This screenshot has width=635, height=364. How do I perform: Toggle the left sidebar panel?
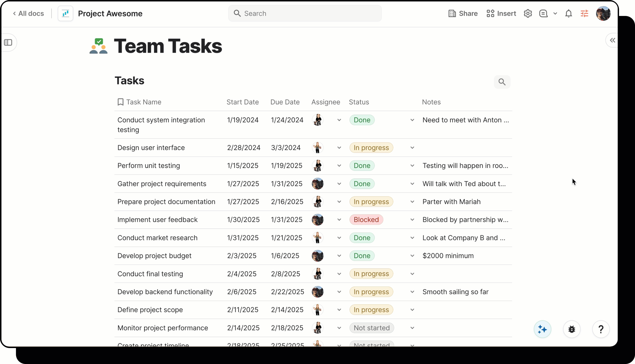8,43
